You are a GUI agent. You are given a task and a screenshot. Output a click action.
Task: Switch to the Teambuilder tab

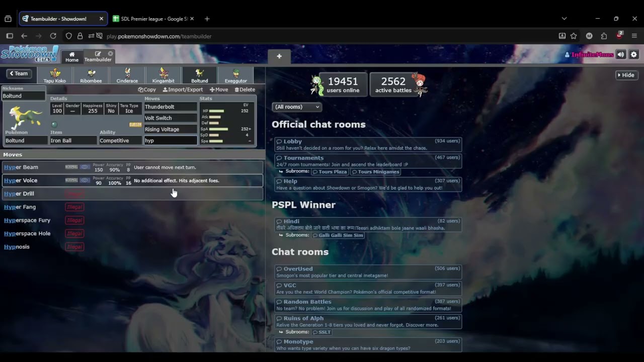[98, 57]
